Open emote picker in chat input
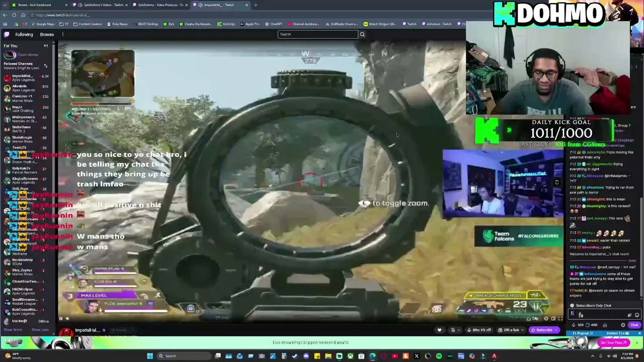 pyautogui.click(x=636, y=315)
